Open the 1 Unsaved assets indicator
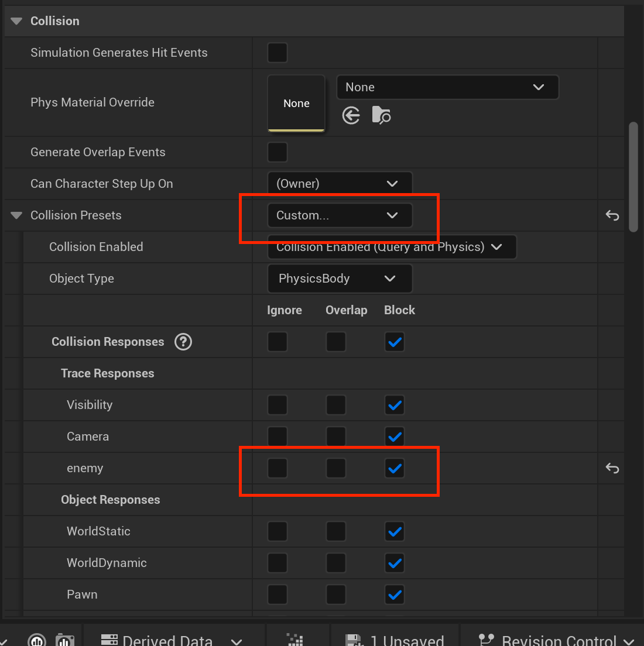The image size is (644, 646). coord(394,640)
